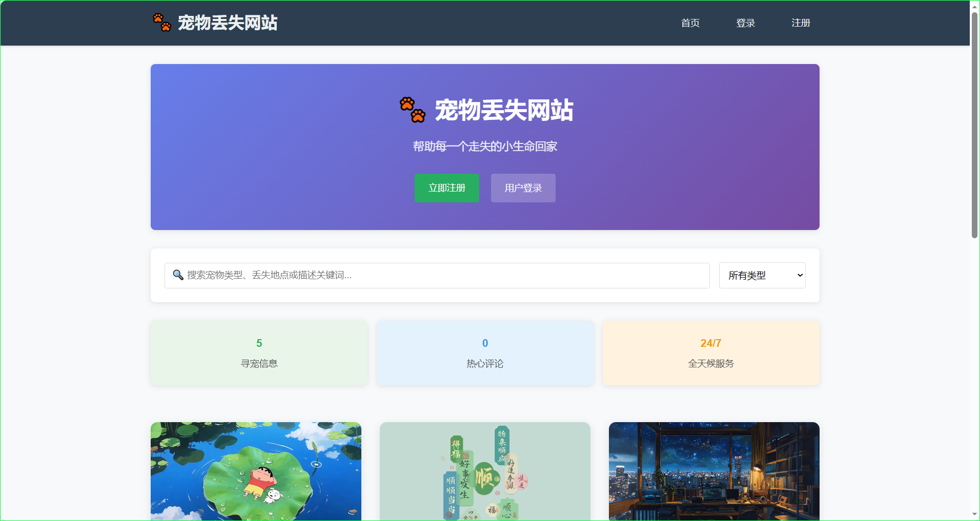Click the 宠物丢失网站 navbar title

(227, 23)
